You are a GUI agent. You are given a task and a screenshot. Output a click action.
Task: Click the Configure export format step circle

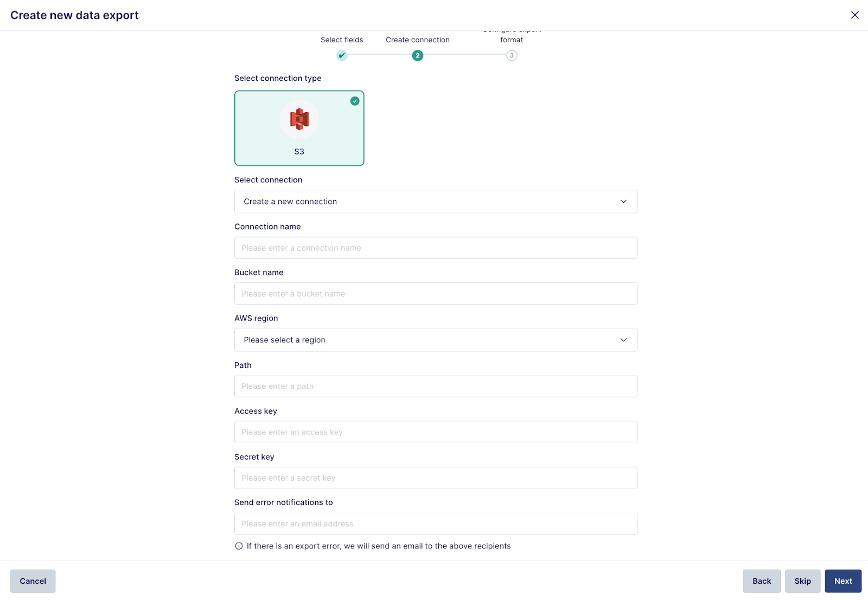click(512, 55)
